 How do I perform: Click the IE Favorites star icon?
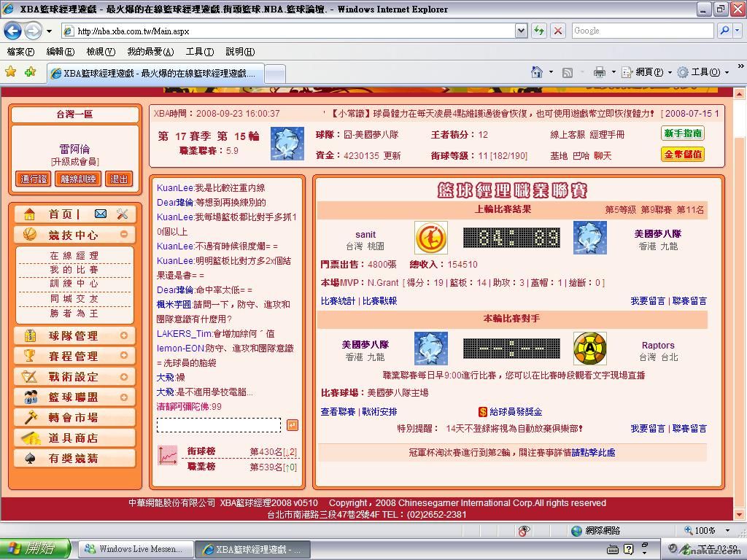pos(11,71)
